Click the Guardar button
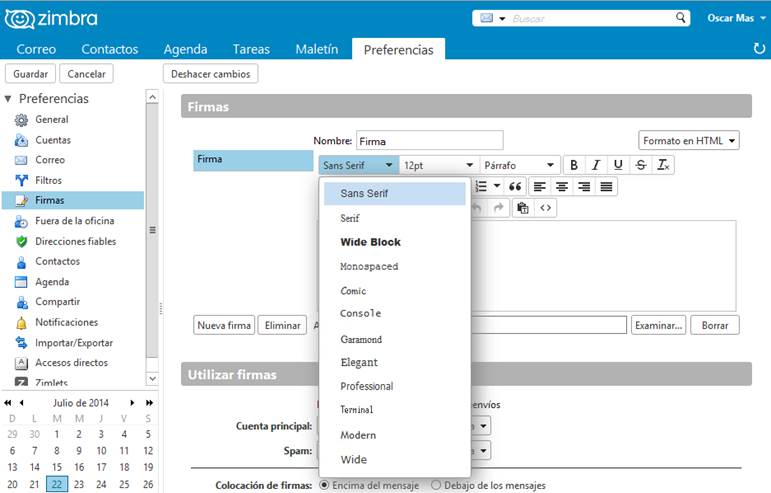 (30, 74)
